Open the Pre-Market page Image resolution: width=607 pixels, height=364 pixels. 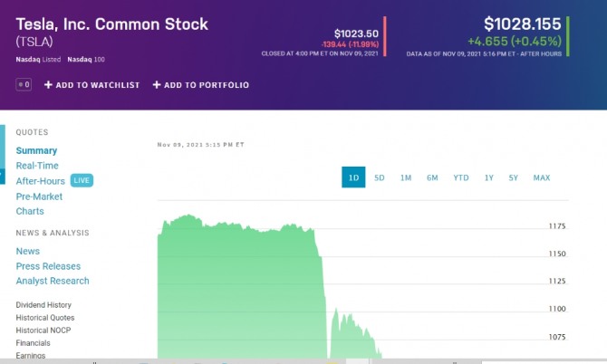click(39, 196)
